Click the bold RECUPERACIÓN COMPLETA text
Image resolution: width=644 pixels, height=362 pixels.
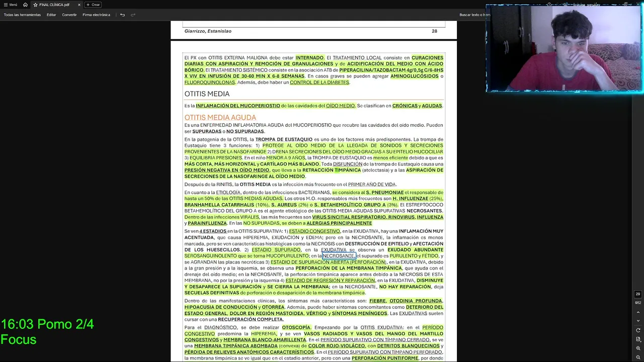tap(251, 320)
